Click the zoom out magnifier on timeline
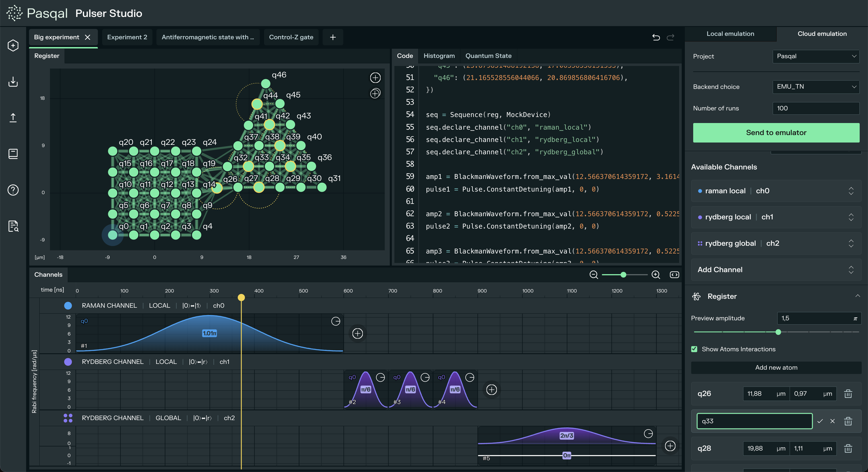868x472 pixels. (594, 275)
